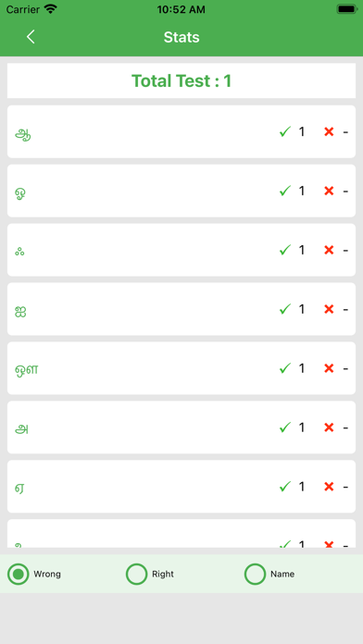
Task: Click green checkmark in ஒ row
Action: 285,191
